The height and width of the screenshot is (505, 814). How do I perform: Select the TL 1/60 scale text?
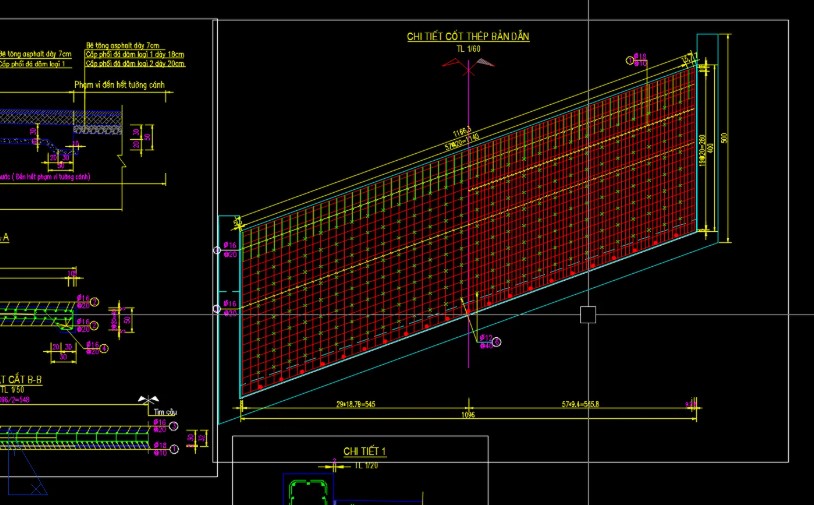click(468, 48)
